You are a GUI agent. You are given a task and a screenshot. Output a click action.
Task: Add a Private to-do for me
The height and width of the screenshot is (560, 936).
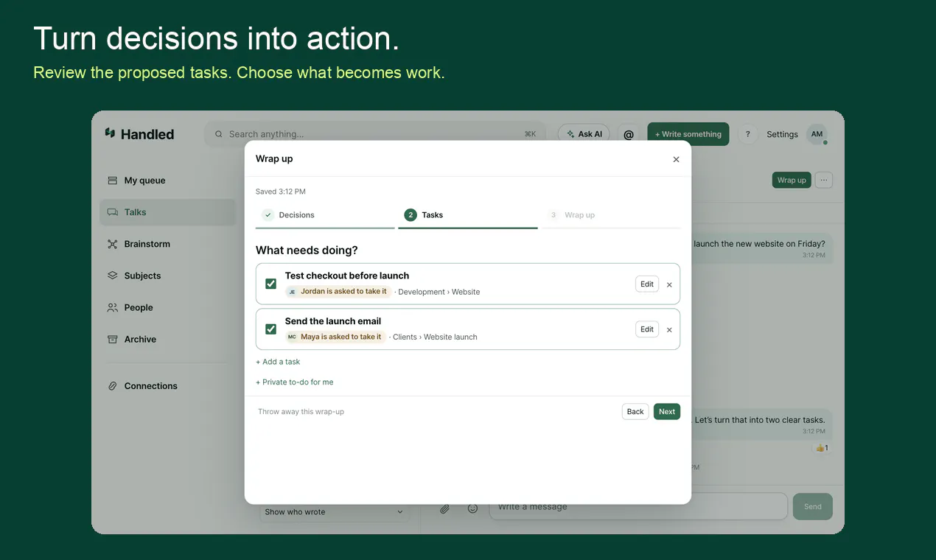[295, 382]
